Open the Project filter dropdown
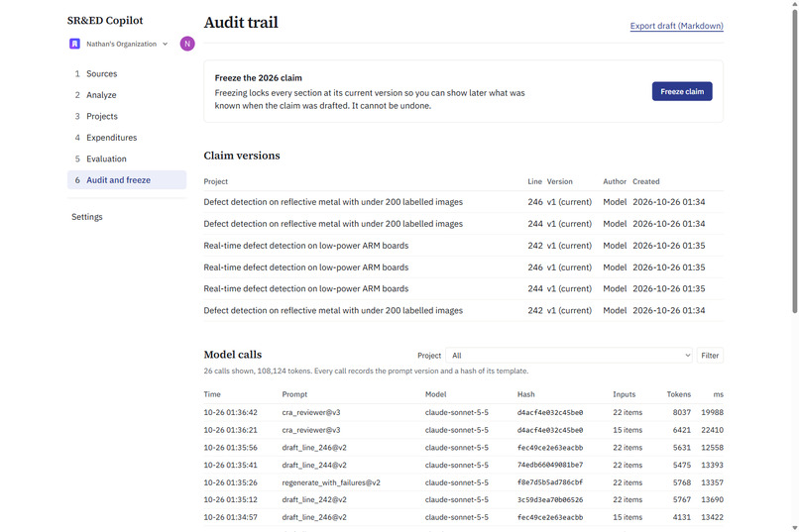The image size is (799, 532). click(569, 356)
